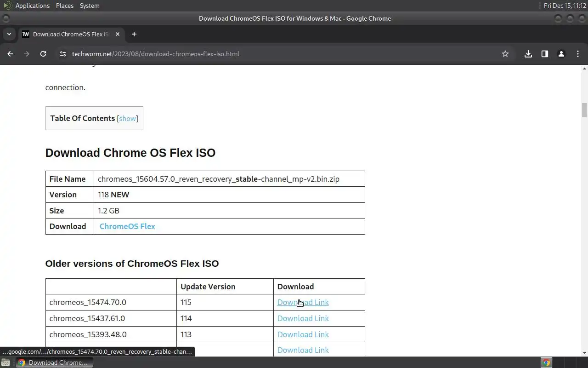This screenshot has height=368, width=588.
Task: View site information icon in address bar
Action: (63, 54)
